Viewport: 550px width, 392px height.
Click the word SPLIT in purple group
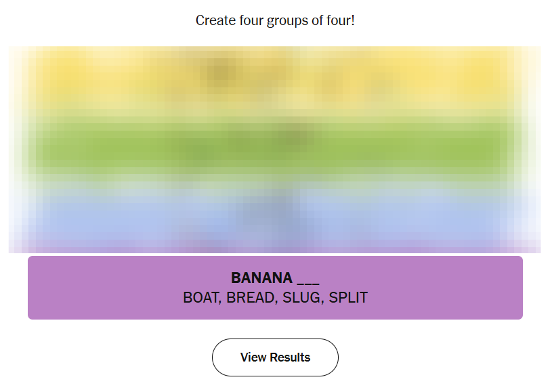[x=347, y=298]
